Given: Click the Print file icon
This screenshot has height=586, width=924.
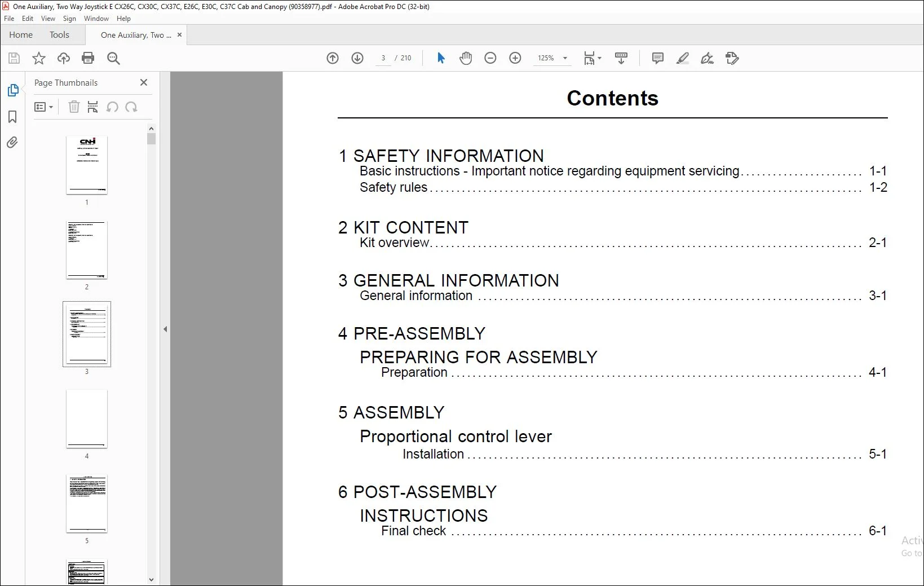Looking at the screenshot, I should [88, 58].
